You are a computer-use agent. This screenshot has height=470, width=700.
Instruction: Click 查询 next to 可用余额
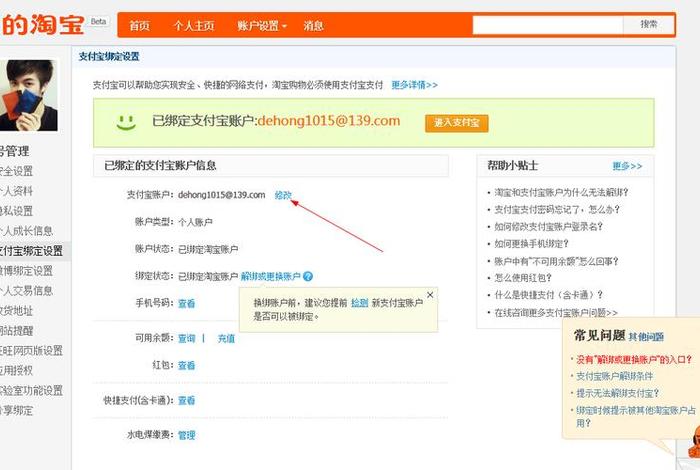pos(186,338)
